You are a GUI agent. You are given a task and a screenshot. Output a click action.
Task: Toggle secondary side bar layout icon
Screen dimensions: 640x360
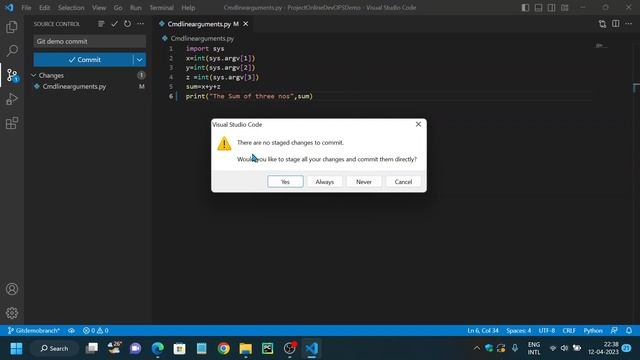[x=551, y=8]
